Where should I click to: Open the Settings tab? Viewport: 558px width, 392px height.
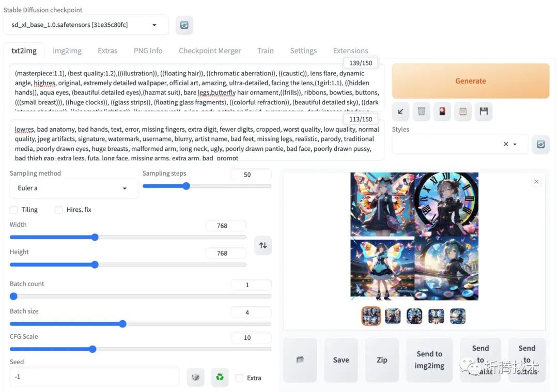pyautogui.click(x=303, y=51)
